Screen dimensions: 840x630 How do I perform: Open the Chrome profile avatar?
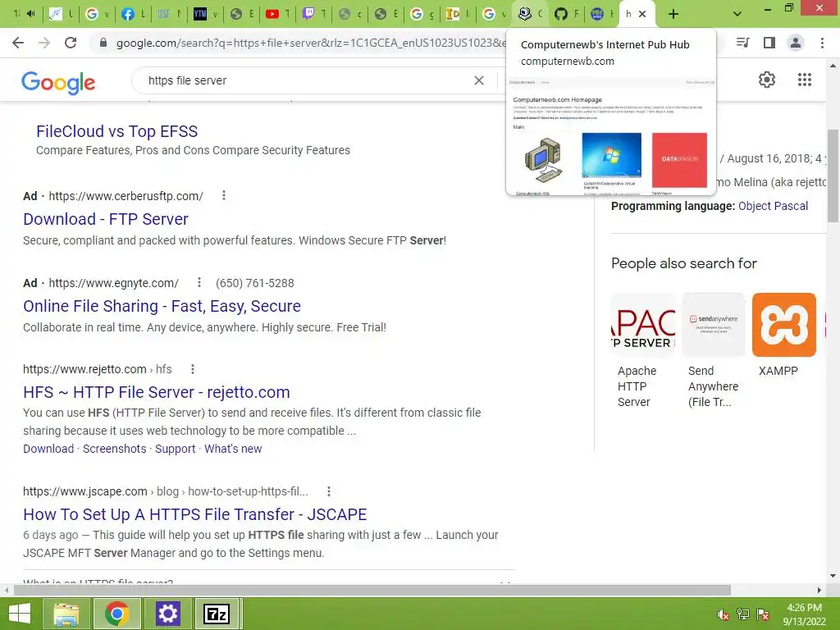[x=796, y=43]
